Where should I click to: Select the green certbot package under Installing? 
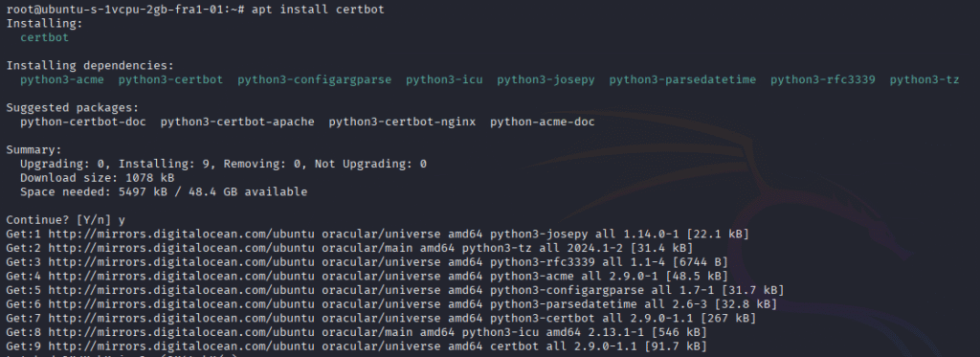[44, 37]
